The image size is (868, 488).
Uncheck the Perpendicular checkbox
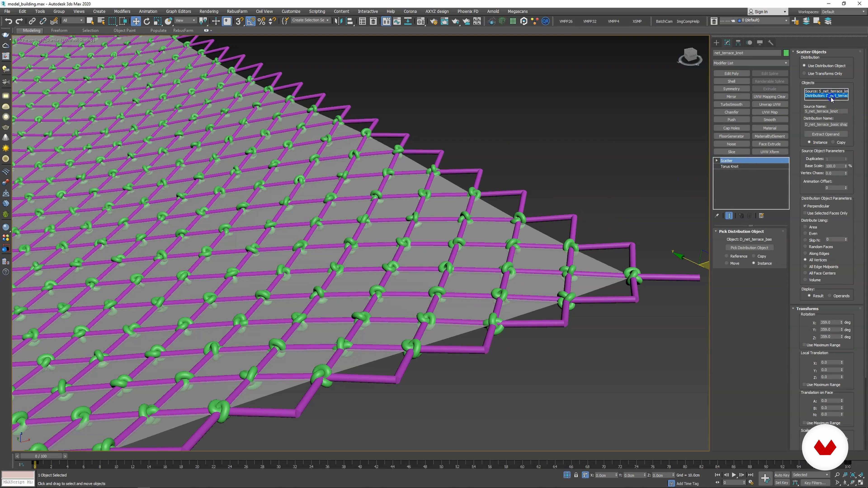click(x=805, y=206)
